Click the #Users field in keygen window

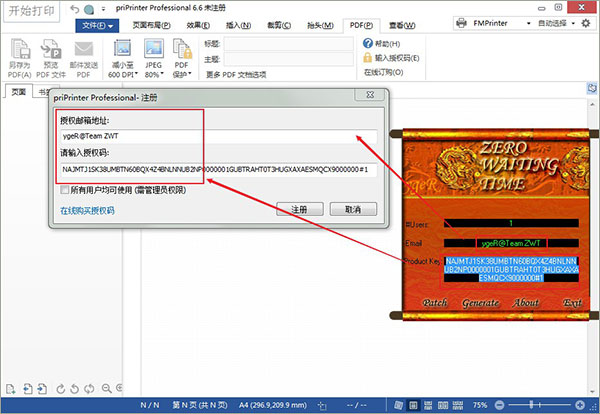coord(511,223)
